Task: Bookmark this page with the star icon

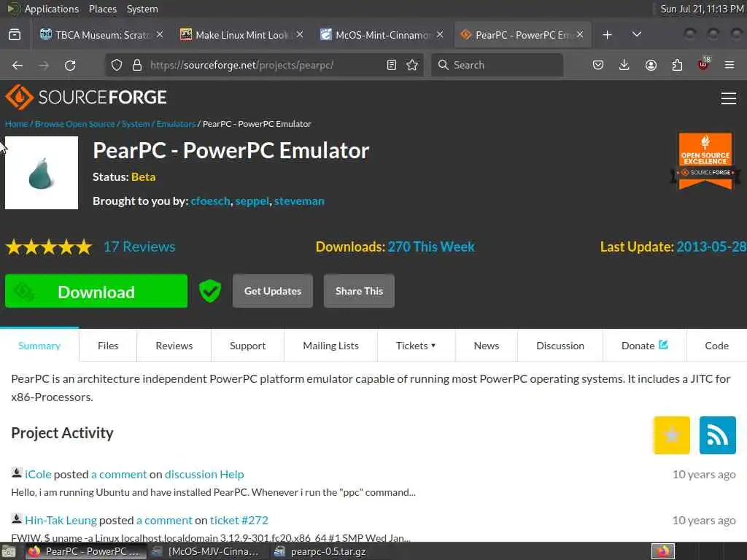Action: (413, 65)
